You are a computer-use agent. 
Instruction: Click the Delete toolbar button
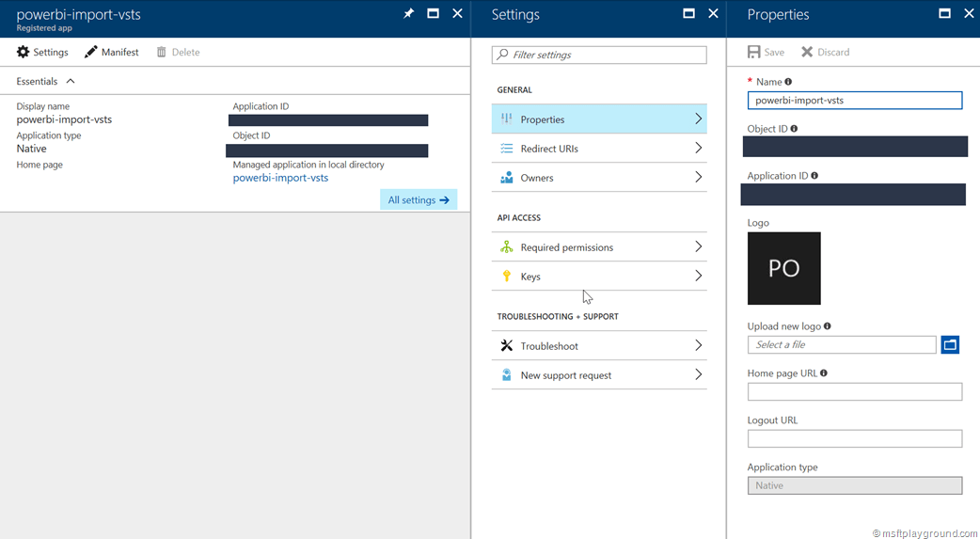pos(178,52)
